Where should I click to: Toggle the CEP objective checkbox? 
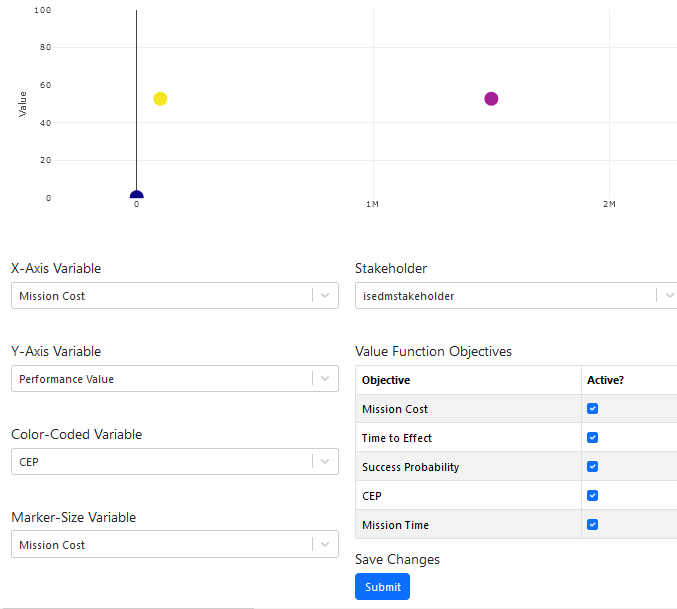point(592,496)
